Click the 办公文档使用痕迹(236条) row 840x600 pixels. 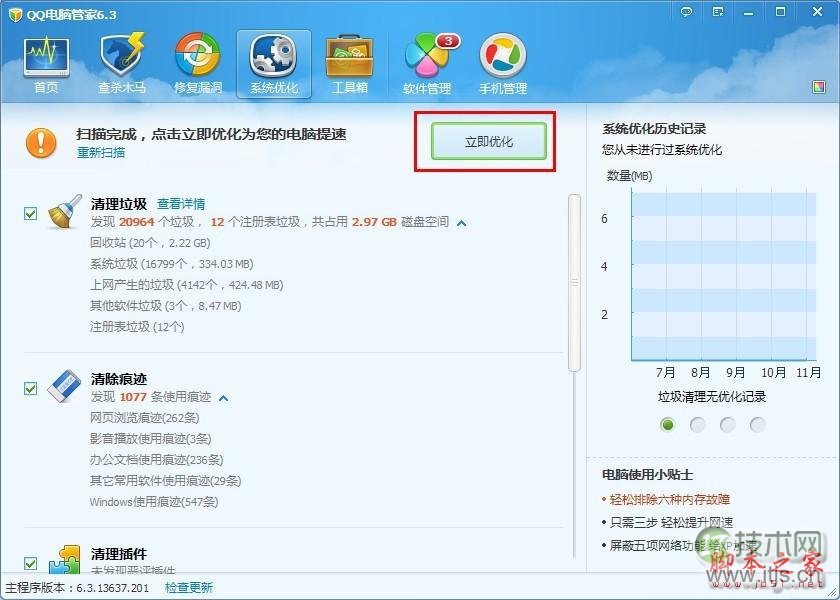coord(156,460)
